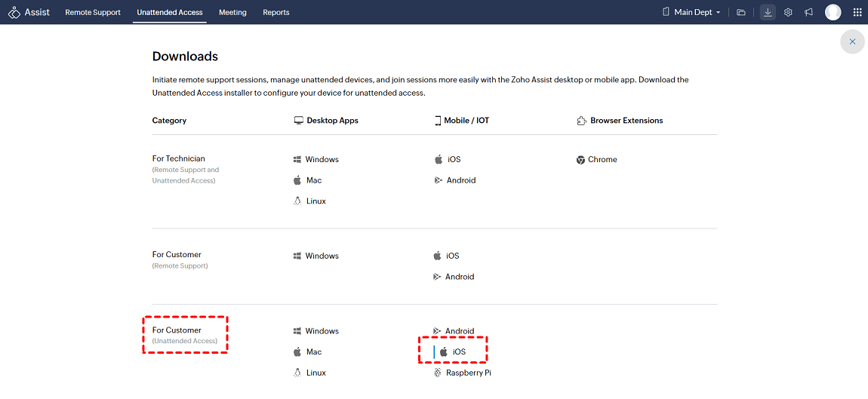Open the file transfer folder icon in header
Viewport: 868px width, 399px height.
(x=741, y=12)
